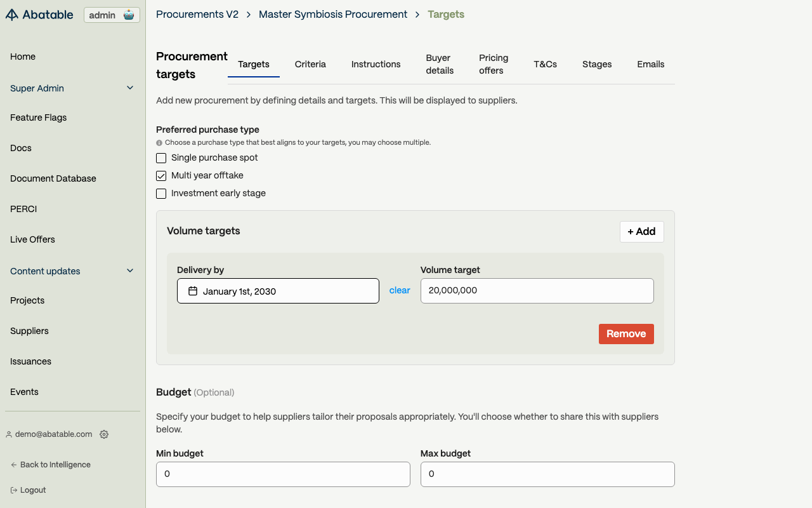
Task: Click the clear link beside the date
Action: [400, 290]
